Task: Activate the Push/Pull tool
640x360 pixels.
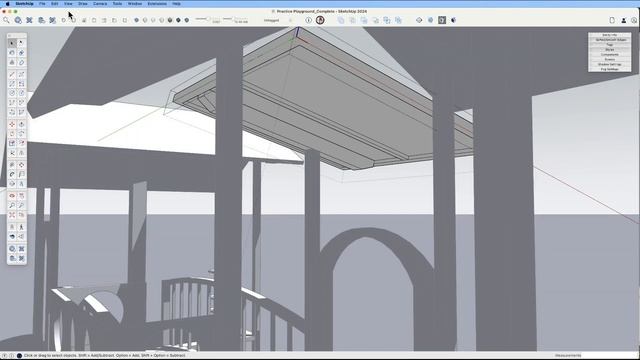Action: click(x=22, y=124)
